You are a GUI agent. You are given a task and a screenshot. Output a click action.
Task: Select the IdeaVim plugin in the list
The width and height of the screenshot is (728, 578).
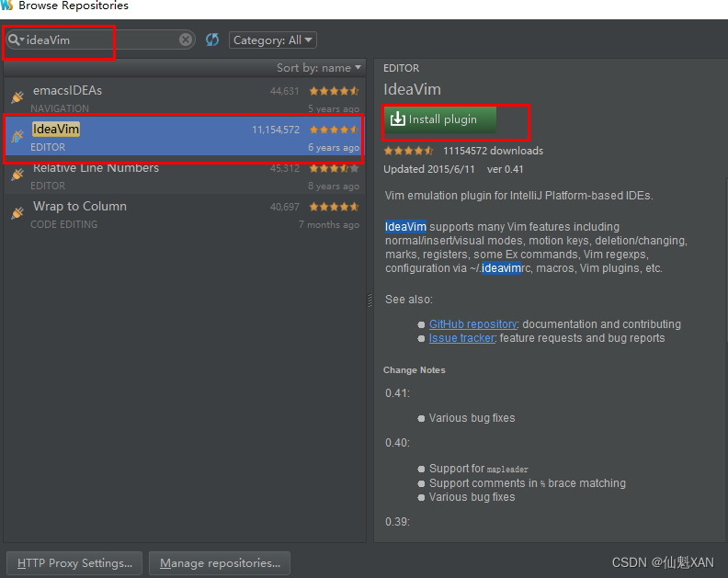click(185, 136)
